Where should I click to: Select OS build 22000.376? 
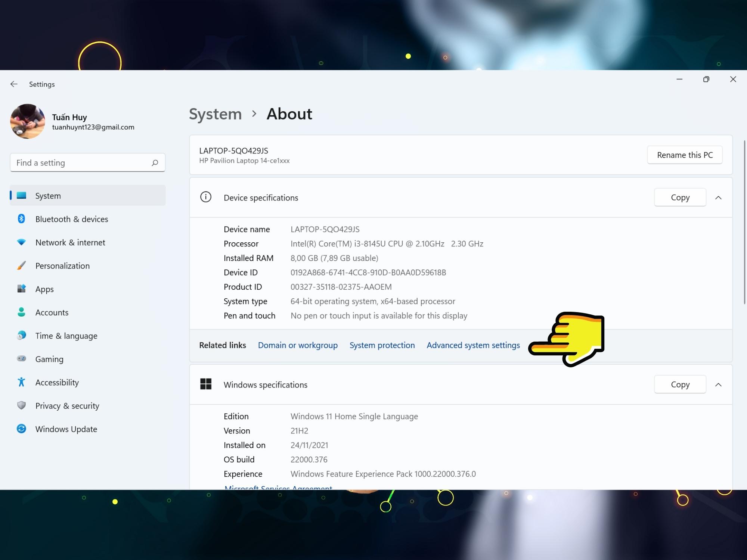pos(309,459)
